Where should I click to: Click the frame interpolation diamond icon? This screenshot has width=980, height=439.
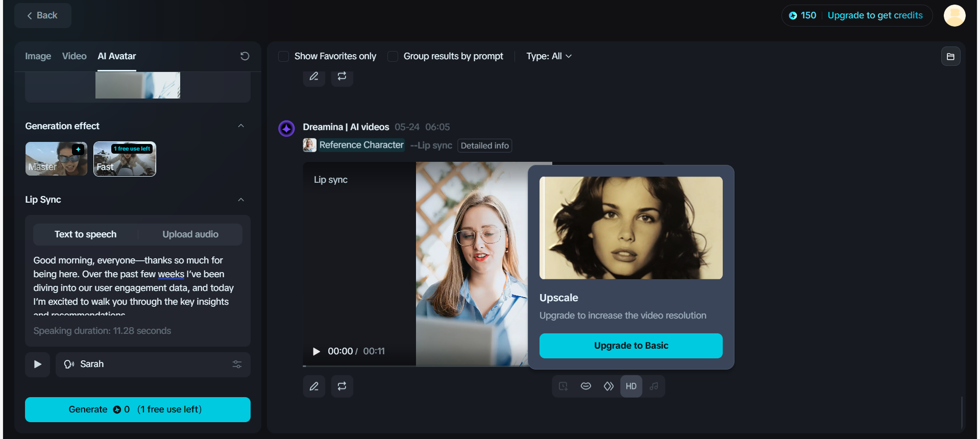pos(608,386)
